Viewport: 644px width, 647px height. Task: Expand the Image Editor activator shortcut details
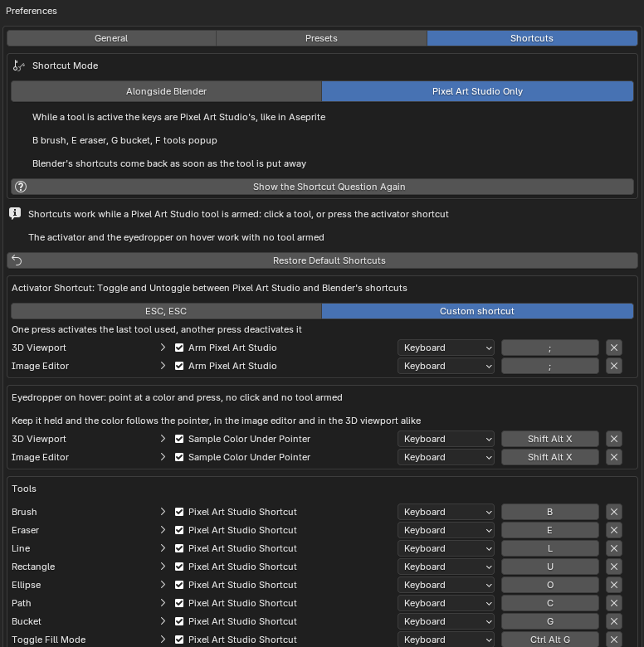click(x=163, y=366)
